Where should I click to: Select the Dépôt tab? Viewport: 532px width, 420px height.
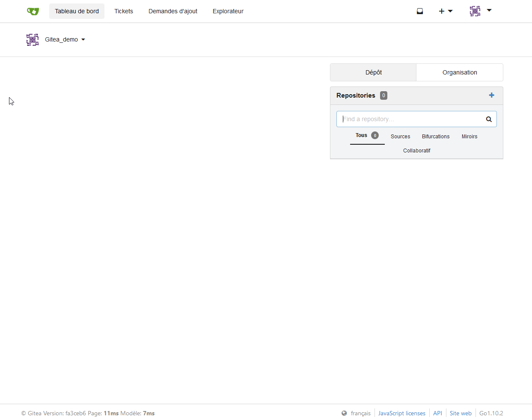coord(373,72)
